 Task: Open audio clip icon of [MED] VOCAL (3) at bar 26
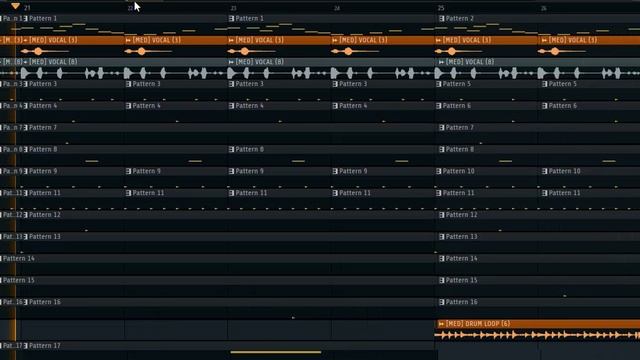tap(544, 40)
